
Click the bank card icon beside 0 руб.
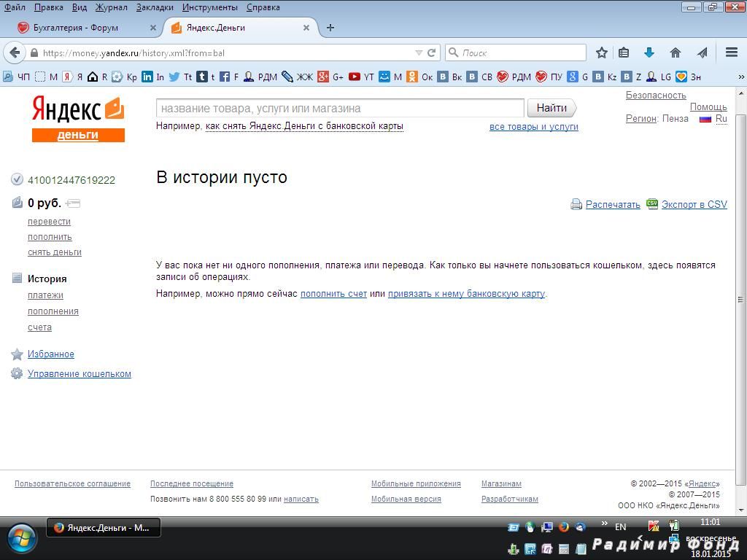pos(73,204)
